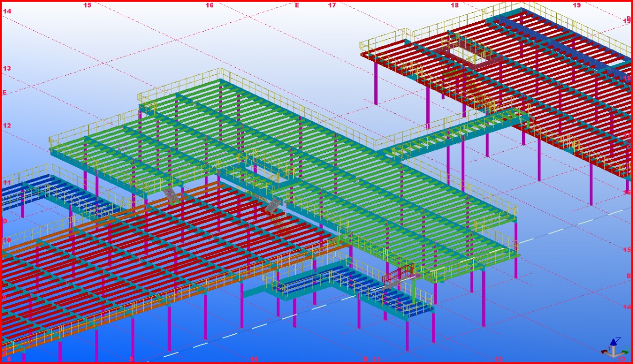633x364 pixels.
Task: Click grid label 13 on the left edge
Action: (x=7, y=68)
